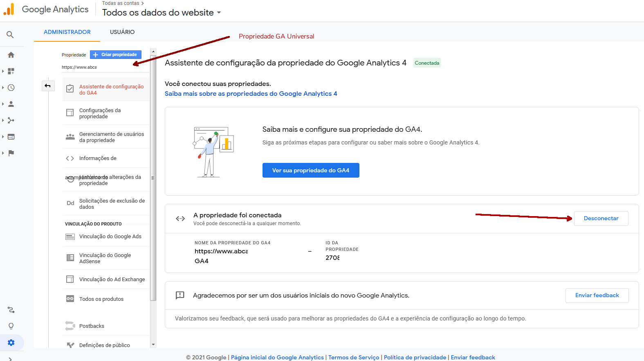Click the GA4 setup assistant checkbox icon

70,88
